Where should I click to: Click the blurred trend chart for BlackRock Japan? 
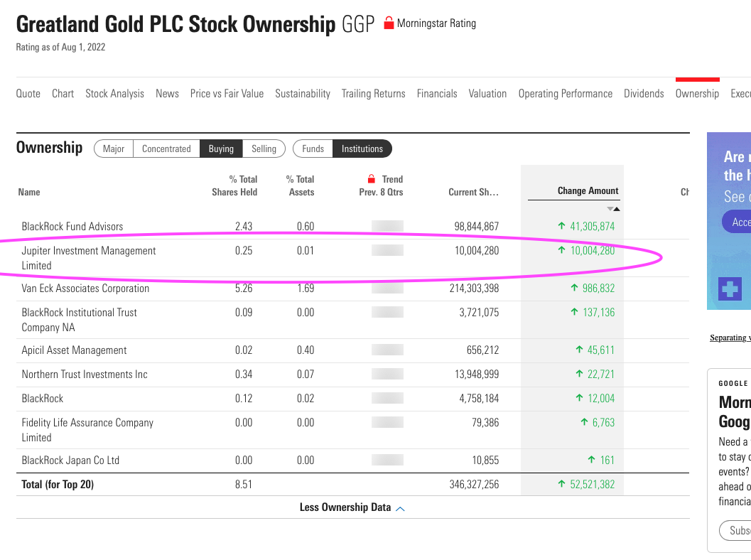(x=387, y=461)
